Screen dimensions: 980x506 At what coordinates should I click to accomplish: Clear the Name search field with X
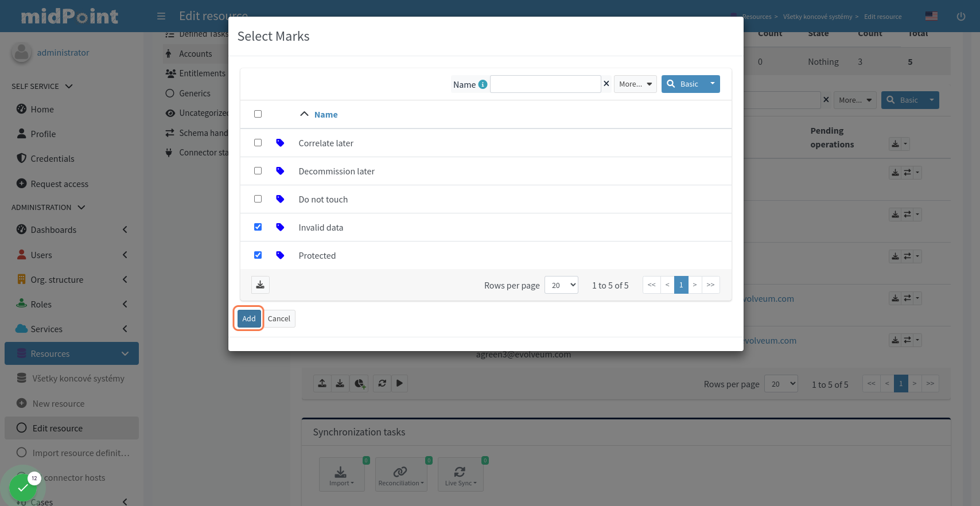click(x=606, y=84)
